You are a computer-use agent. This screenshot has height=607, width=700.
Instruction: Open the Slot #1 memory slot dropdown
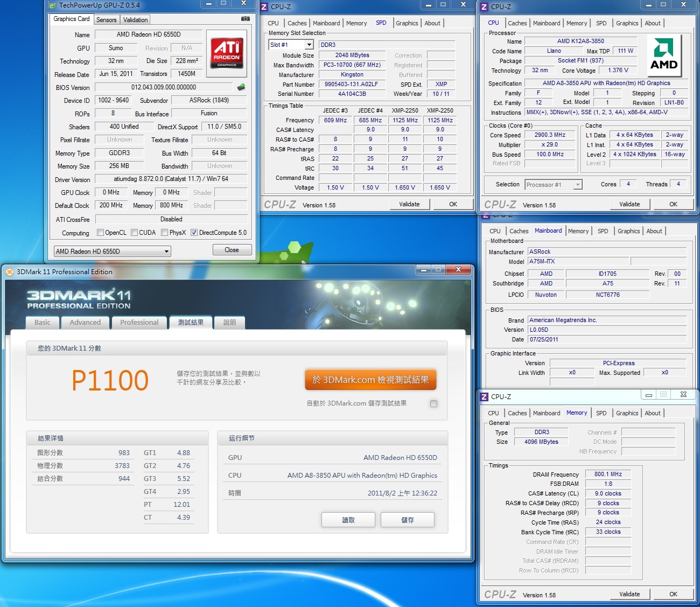click(x=309, y=45)
